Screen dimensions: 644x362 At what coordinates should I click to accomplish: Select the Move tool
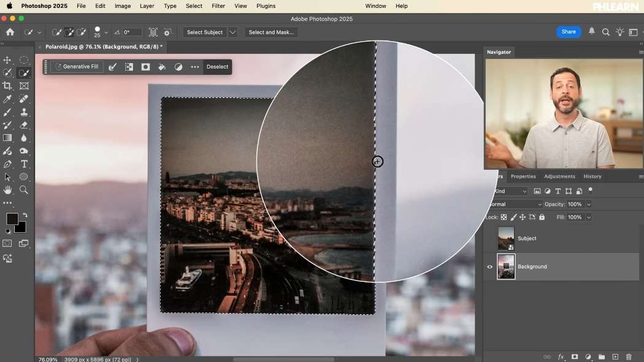click(x=7, y=60)
